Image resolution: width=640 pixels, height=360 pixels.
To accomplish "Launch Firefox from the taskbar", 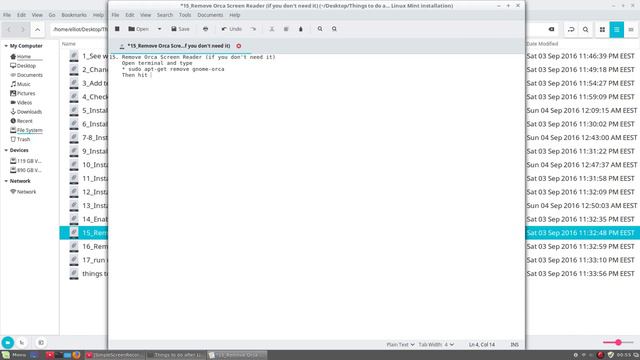I will point(76,355).
